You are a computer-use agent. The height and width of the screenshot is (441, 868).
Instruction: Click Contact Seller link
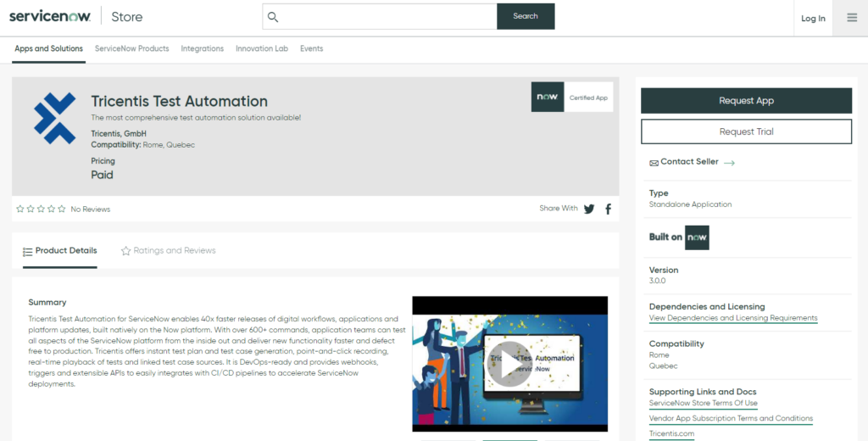(689, 162)
